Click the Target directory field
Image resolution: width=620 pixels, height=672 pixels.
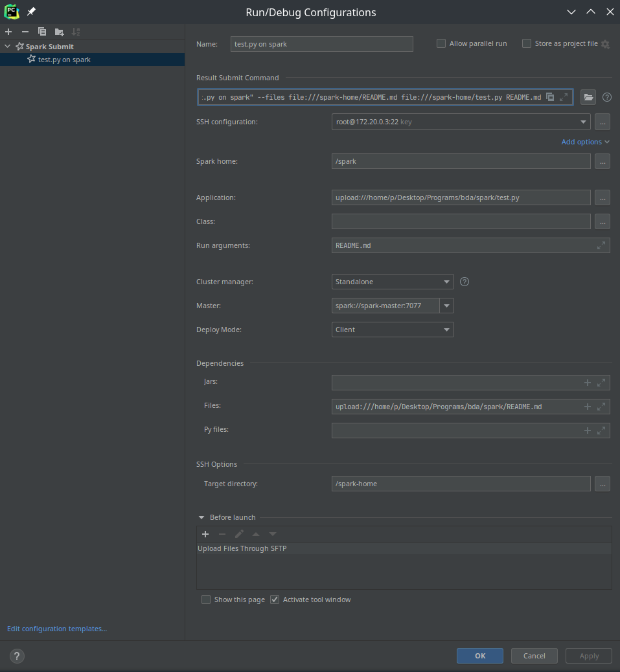click(x=461, y=484)
